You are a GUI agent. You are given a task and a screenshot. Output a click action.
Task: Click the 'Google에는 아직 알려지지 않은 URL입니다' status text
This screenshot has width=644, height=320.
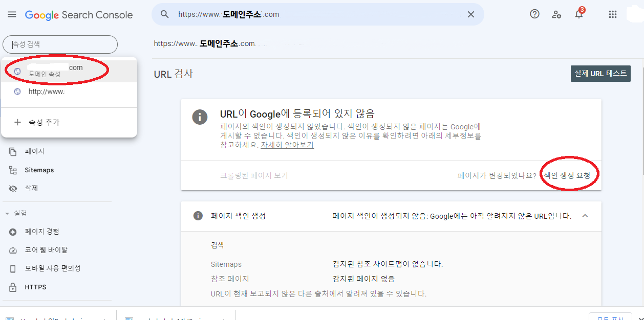click(x=500, y=216)
